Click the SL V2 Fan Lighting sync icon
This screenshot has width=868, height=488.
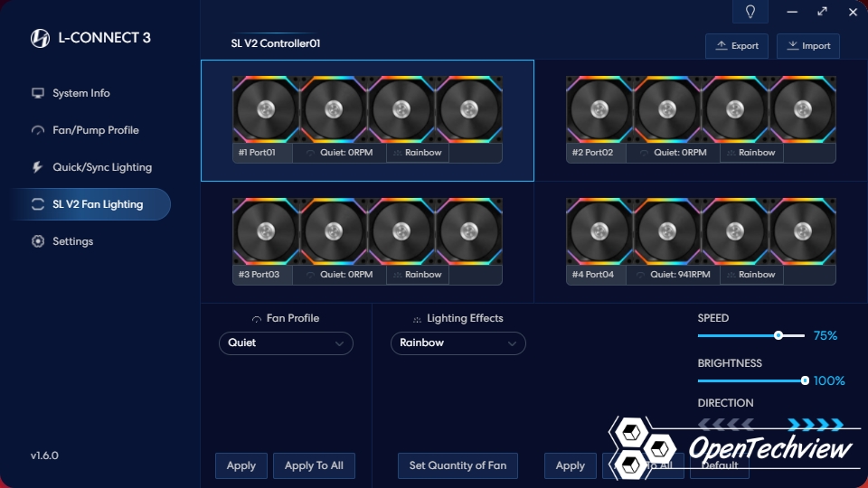[x=38, y=204]
